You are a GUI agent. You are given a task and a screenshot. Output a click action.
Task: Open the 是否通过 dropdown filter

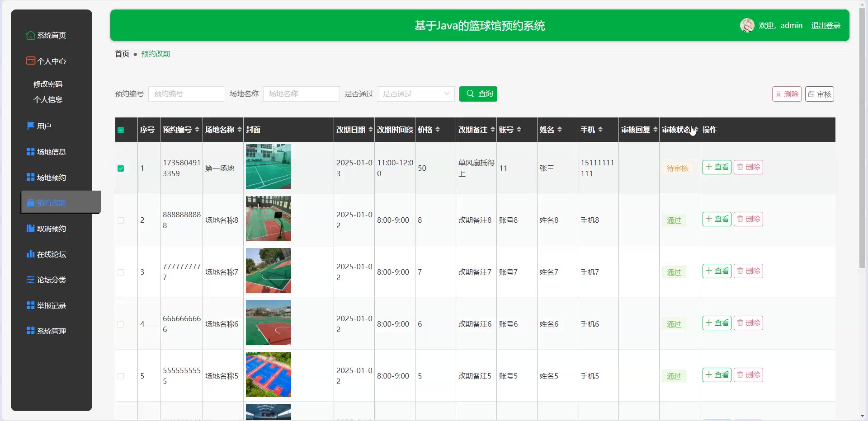(x=416, y=94)
